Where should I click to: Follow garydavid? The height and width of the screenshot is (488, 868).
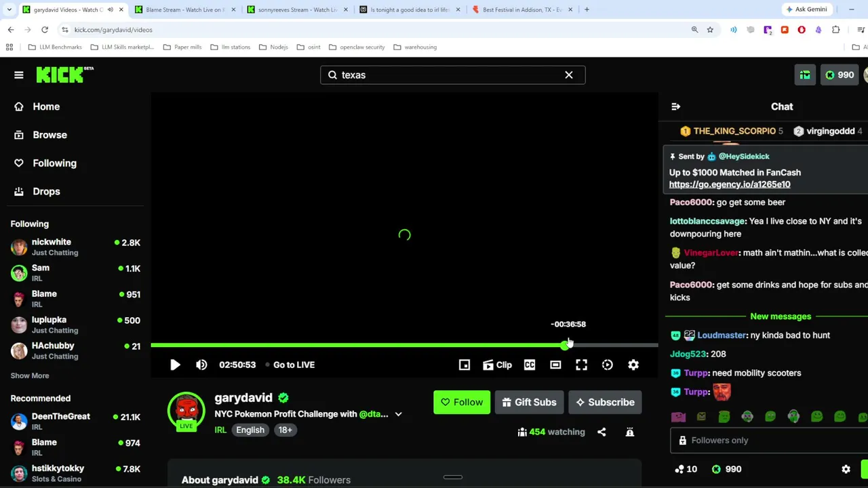[462, 403]
